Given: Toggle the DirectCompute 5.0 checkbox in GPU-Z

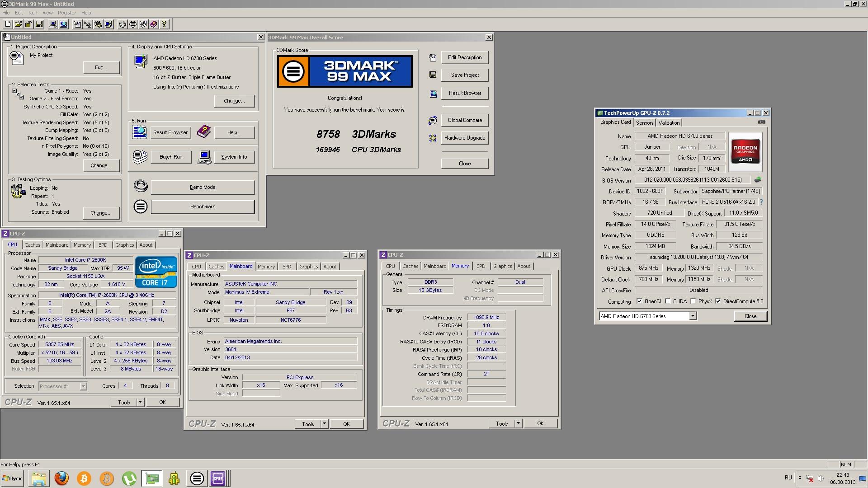Looking at the screenshot, I should pyautogui.click(x=718, y=301).
